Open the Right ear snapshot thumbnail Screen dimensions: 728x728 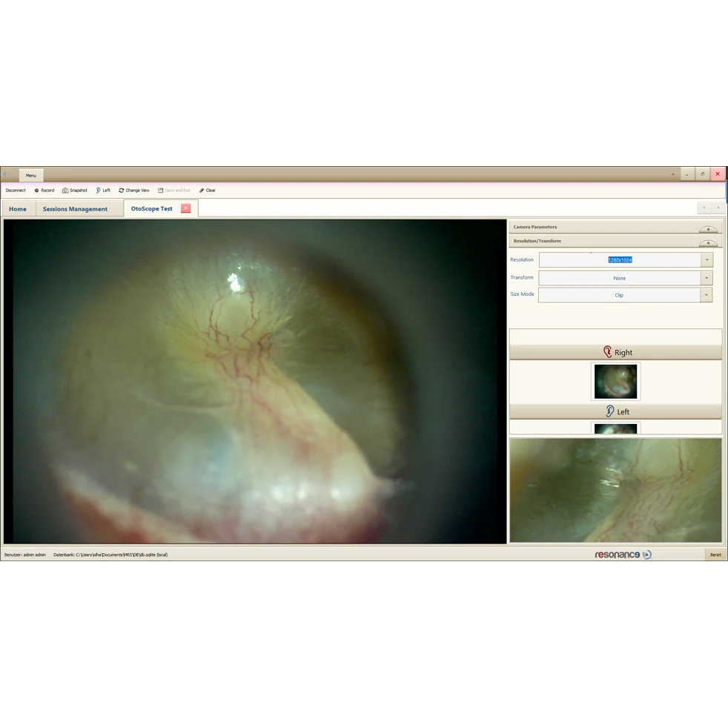point(615,382)
